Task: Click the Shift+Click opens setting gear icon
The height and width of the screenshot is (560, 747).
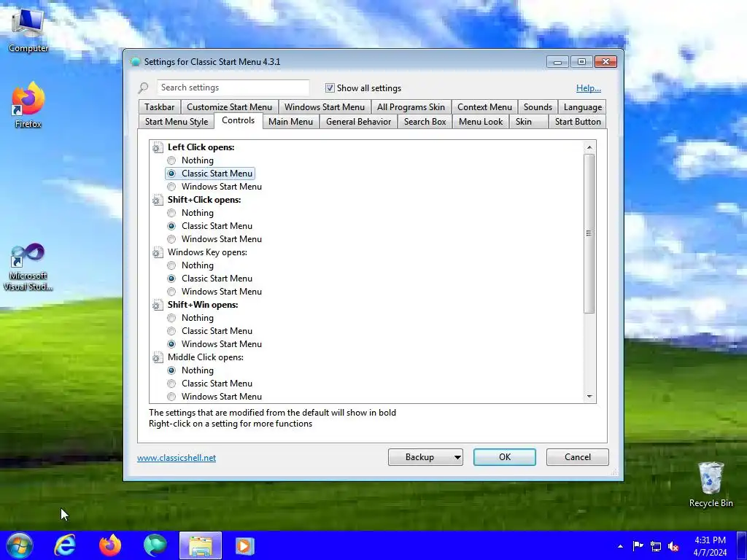Action: coord(158,200)
